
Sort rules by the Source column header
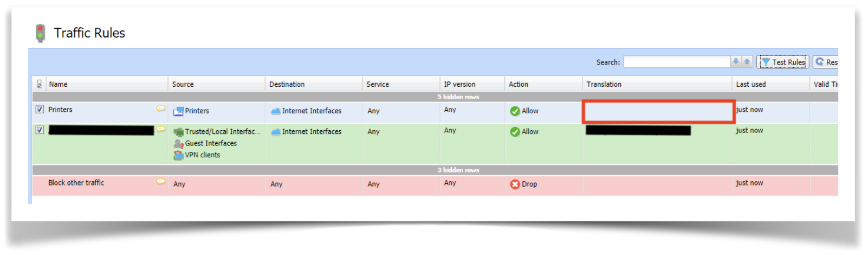183,84
